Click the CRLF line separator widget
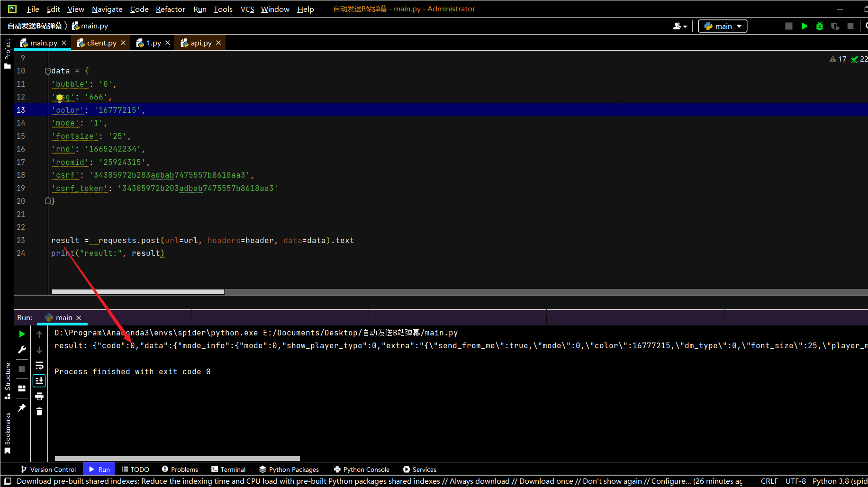This screenshot has width=868, height=487. [769, 481]
